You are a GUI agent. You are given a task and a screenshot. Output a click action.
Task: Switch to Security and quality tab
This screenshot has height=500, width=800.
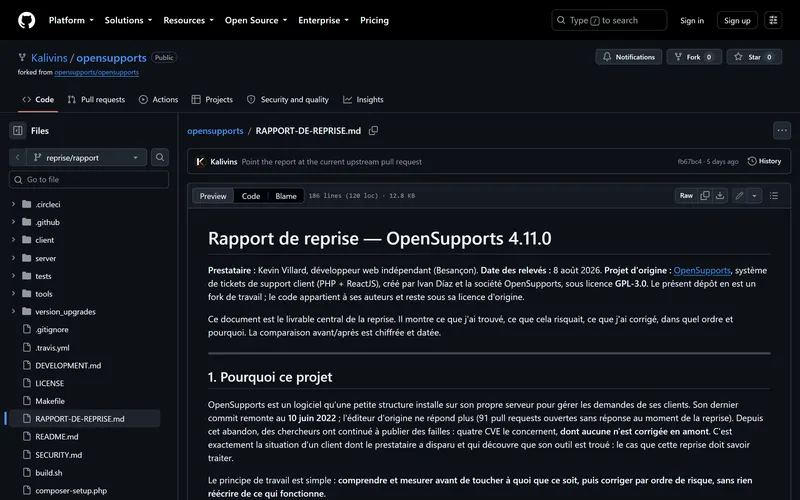point(288,99)
